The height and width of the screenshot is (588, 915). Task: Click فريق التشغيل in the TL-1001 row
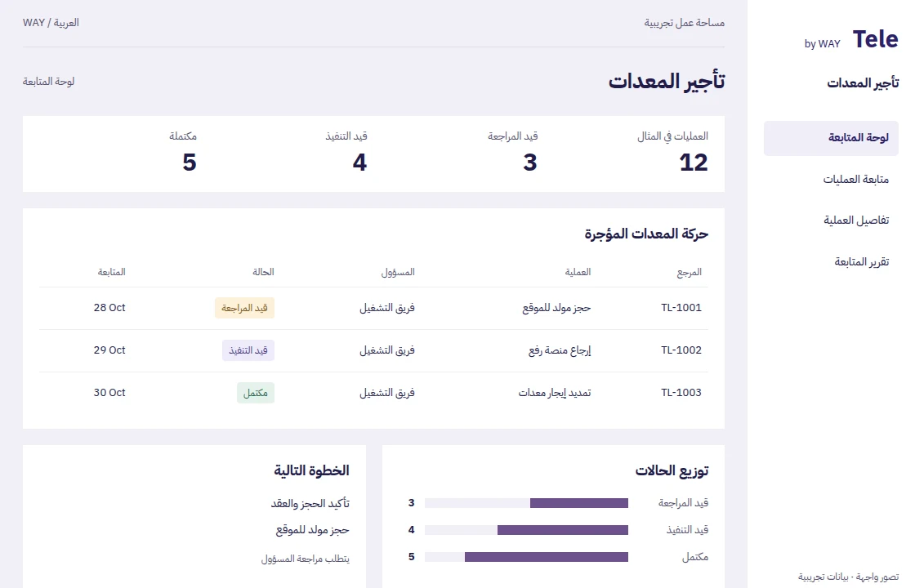click(387, 308)
